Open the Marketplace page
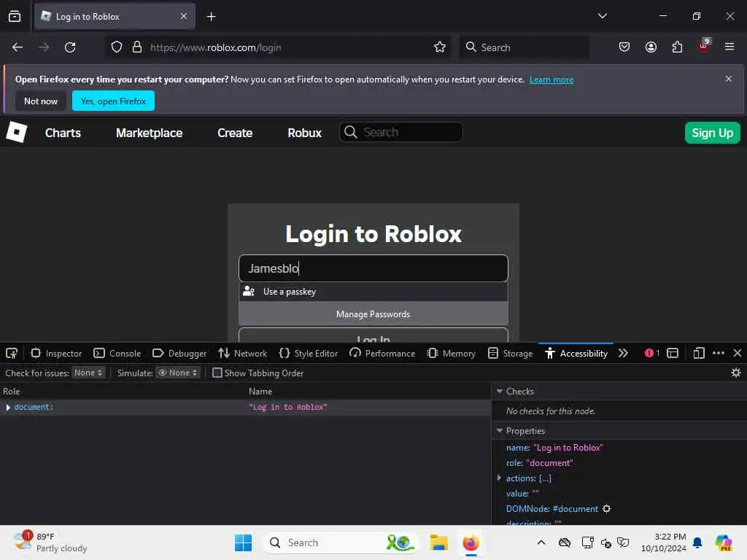This screenshot has height=560, width=747. click(149, 133)
